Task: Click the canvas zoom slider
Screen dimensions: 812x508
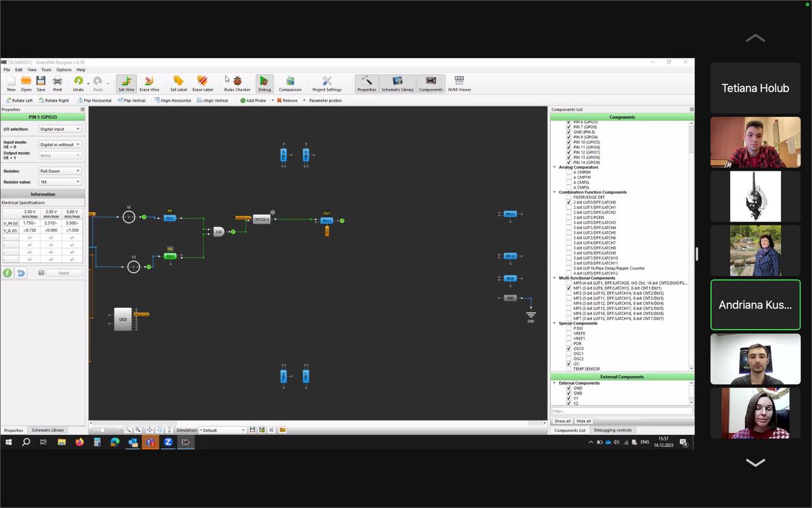Action: pyautogui.click(x=102, y=430)
